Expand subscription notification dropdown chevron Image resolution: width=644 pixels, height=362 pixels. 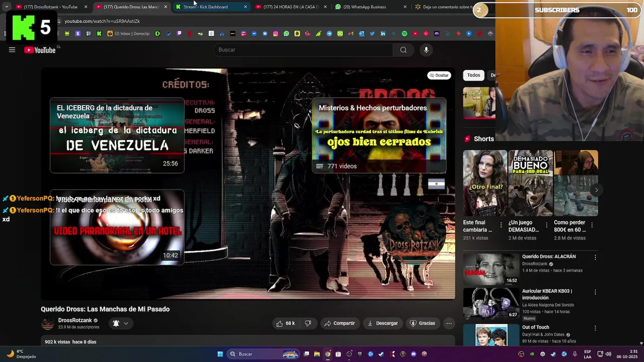click(126, 323)
